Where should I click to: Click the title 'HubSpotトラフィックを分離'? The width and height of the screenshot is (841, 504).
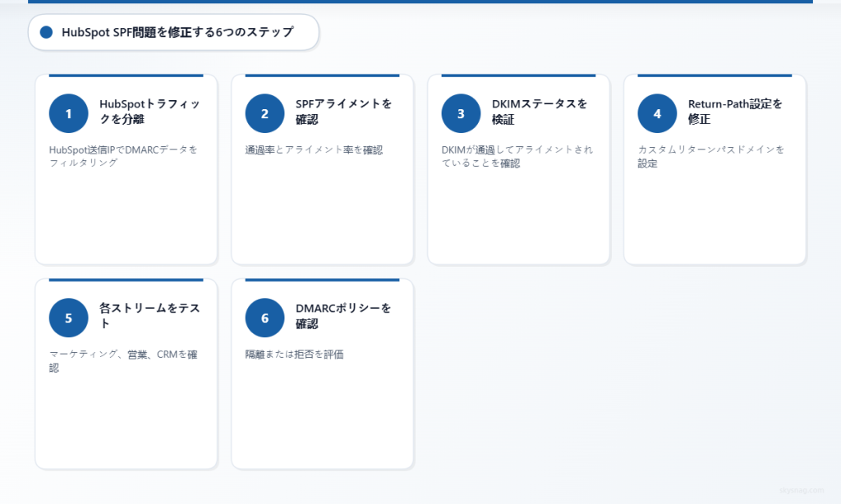[x=149, y=112]
